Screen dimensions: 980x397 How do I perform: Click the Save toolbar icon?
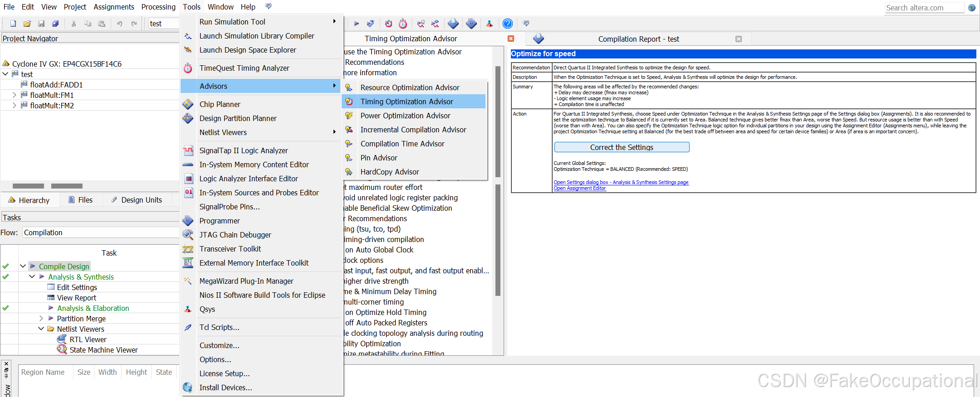click(41, 24)
